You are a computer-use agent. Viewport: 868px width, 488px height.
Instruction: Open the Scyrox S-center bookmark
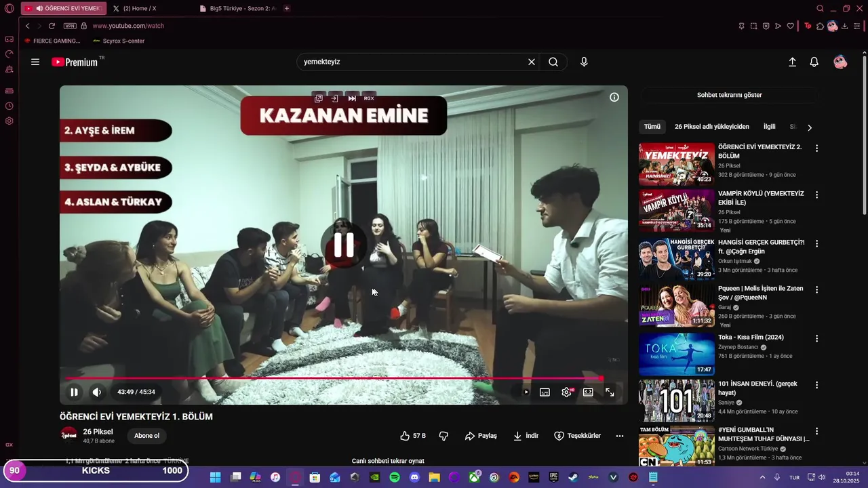(118, 41)
